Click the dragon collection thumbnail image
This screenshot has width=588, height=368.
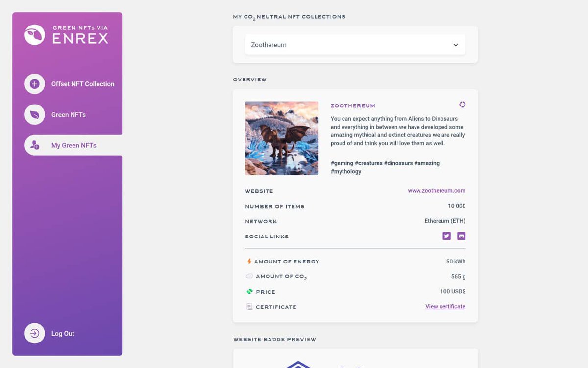(282, 138)
